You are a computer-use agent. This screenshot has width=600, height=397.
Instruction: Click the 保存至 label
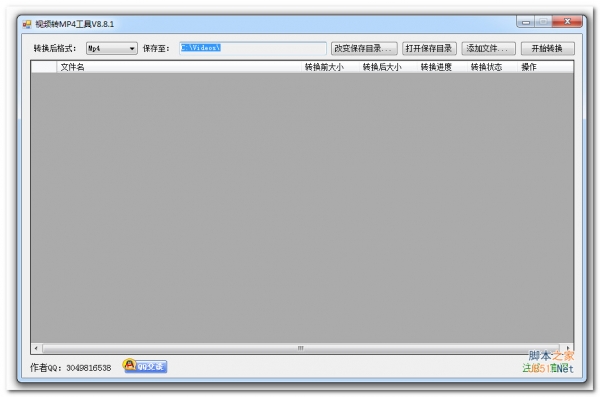click(156, 48)
